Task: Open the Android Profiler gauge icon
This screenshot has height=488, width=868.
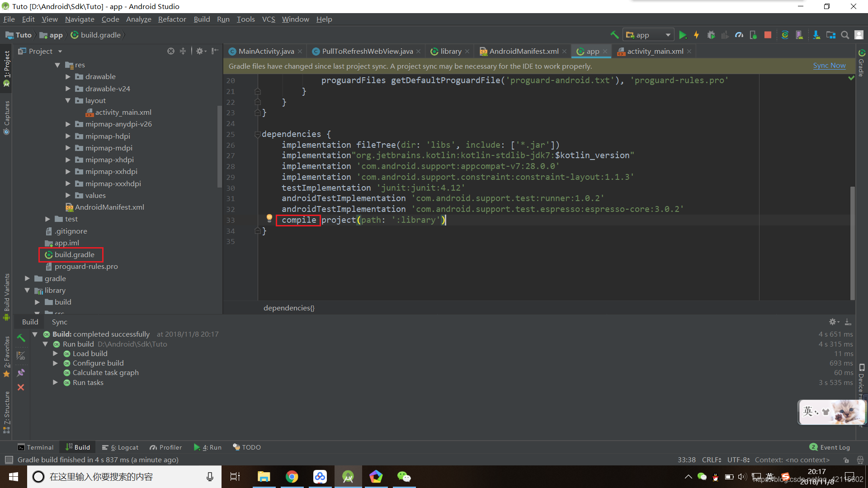Action: pos(739,35)
